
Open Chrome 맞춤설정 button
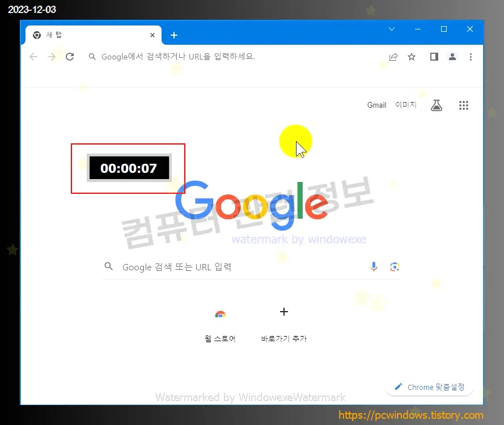(429, 387)
